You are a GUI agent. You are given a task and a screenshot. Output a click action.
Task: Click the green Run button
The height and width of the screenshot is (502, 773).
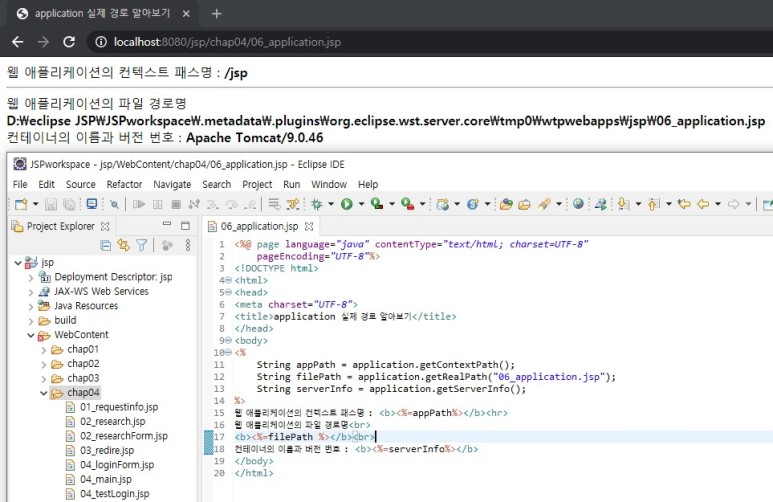[347, 204]
